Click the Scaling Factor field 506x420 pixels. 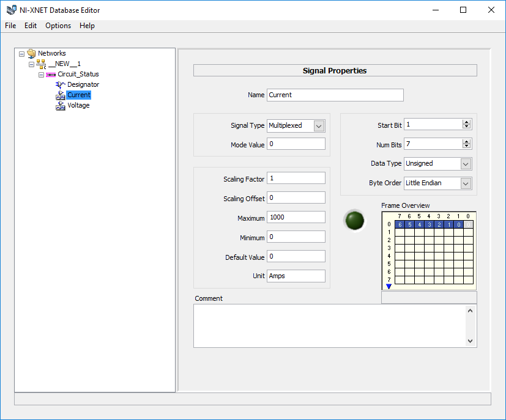[x=296, y=179]
